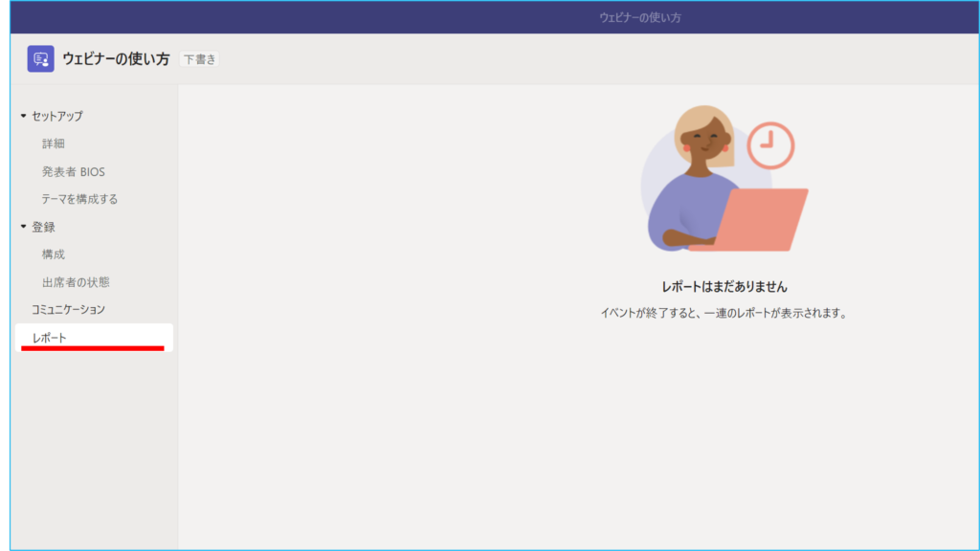
Task: Click the window title bar text
Action: point(639,17)
